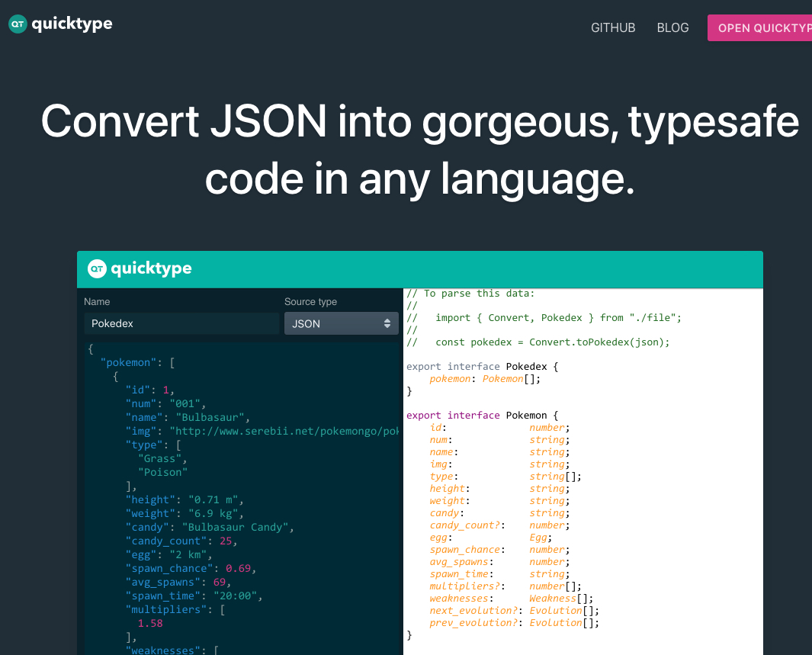Viewport: 812px width, 655px height.
Task: Click the 1.58 multiplier value
Action: point(150,624)
